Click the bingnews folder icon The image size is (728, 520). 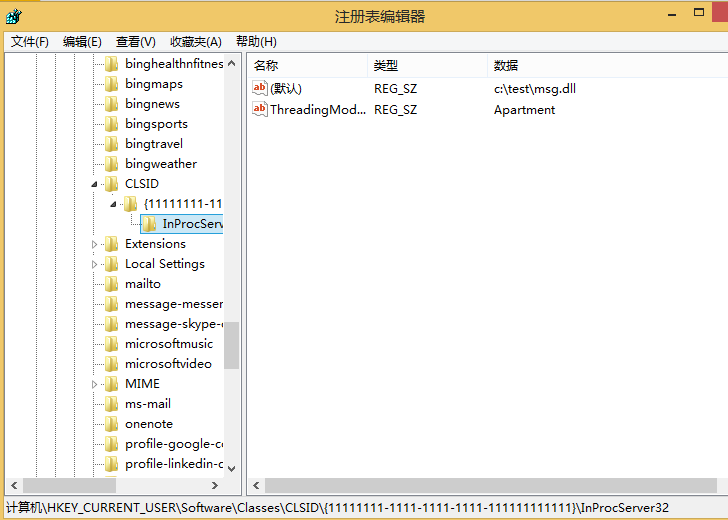111,104
